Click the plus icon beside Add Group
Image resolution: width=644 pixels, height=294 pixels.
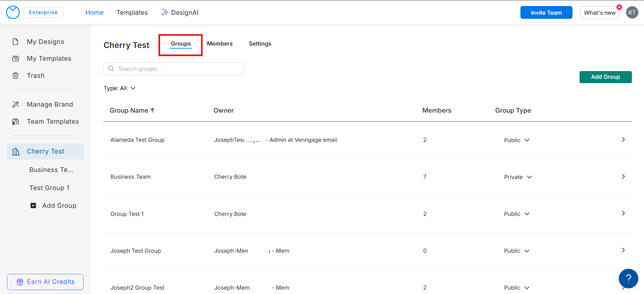(x=33, y=205)
